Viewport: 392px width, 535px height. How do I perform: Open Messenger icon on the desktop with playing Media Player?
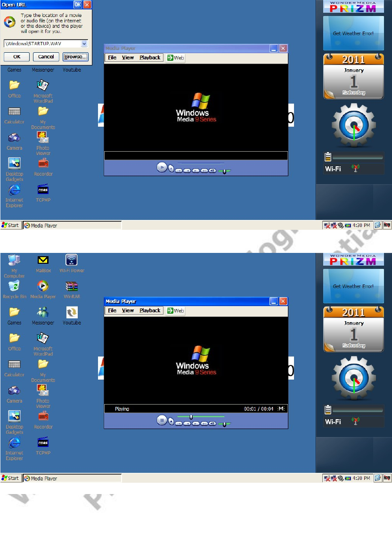[x=43, y=316]
